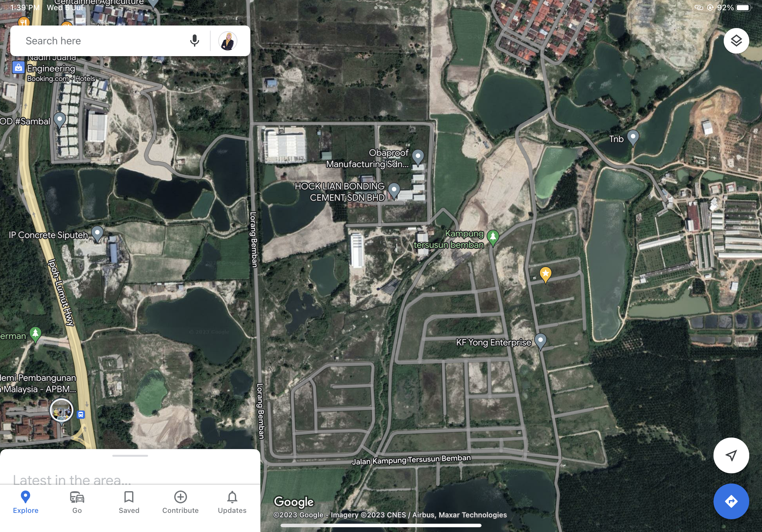Open the round photo thumbnail marker
Screen dimensions: 762x532
[61, 410]
